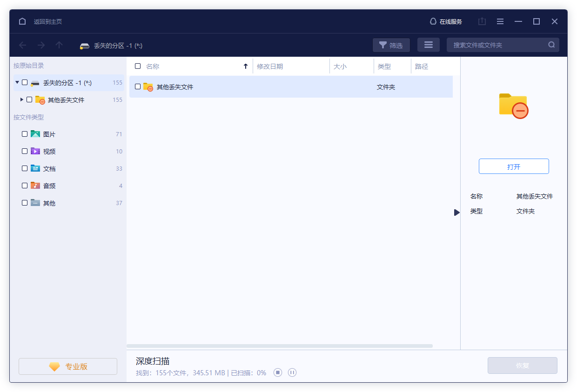Pause the 深度扫描 scan
This screenshot has width=577, height=392.
pos(292,372)
